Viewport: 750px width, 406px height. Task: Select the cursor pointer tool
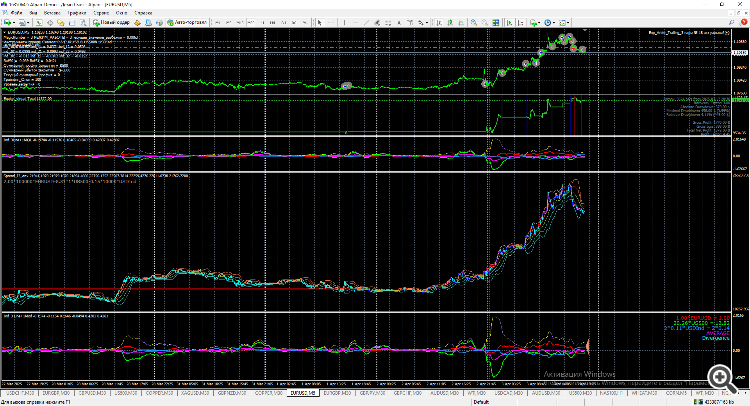(x=320, y=22)
